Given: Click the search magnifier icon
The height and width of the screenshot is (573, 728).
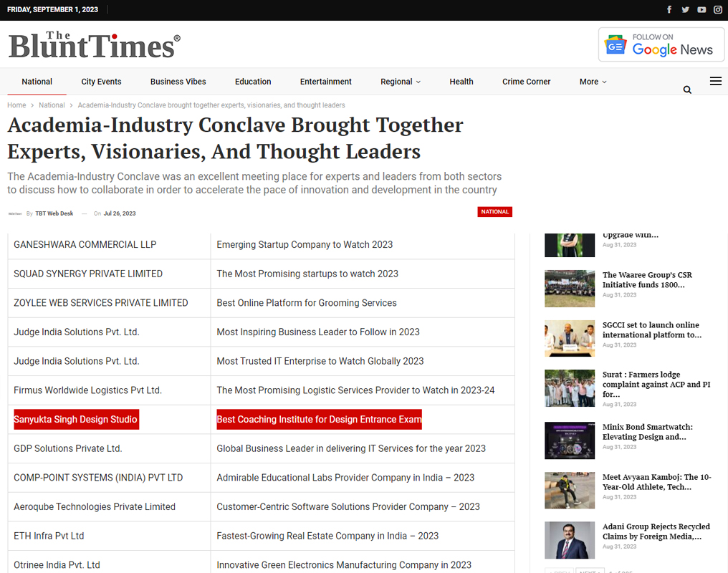Looking at the screenshot, I should 687,90.
